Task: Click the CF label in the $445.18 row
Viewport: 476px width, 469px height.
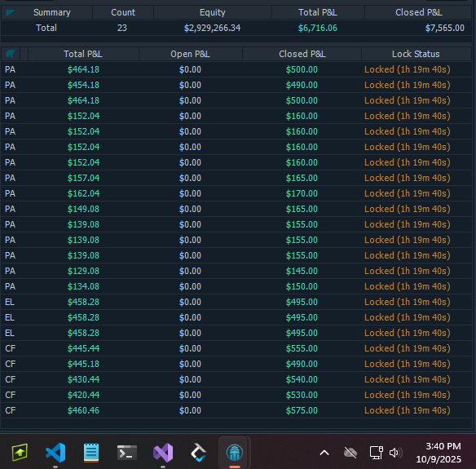Action: tap(10, 364)
